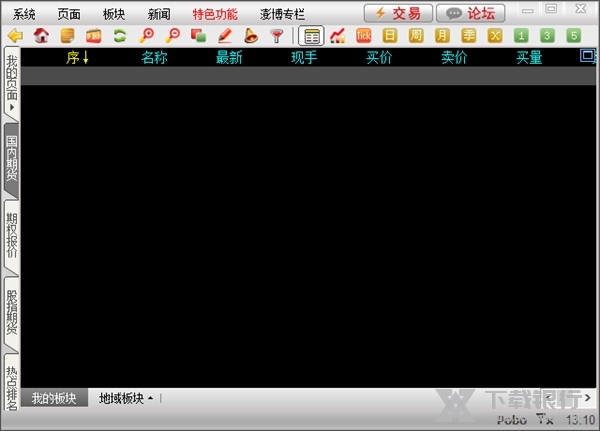Open the 特色功能 menu
Screen dimensions: 600x431
[x=215, y=15]
